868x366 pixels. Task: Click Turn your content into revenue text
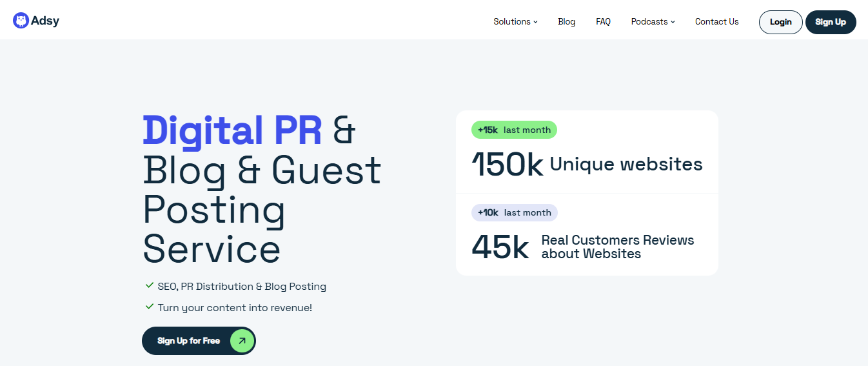point(235,307)
